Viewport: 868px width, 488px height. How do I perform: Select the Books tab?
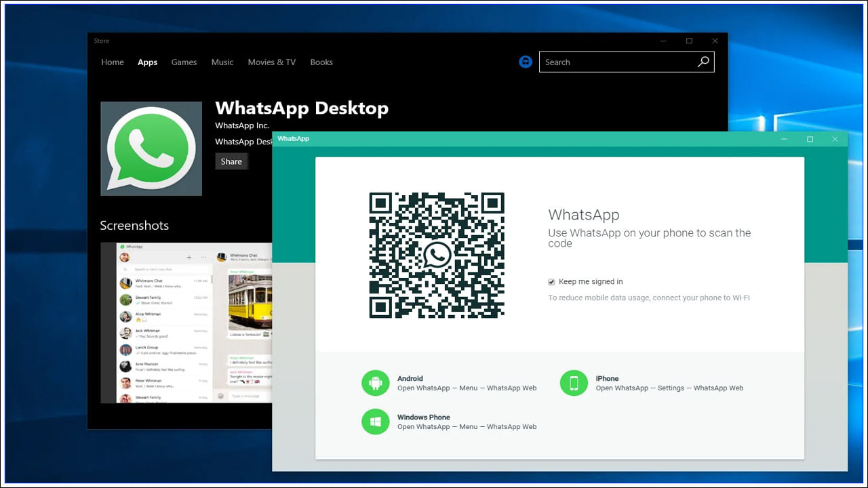point(321,62)
